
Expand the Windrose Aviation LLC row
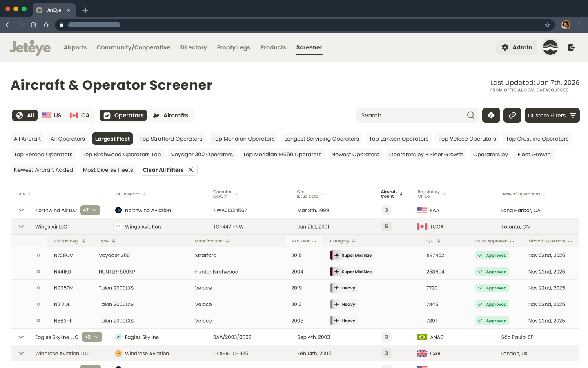21,353
